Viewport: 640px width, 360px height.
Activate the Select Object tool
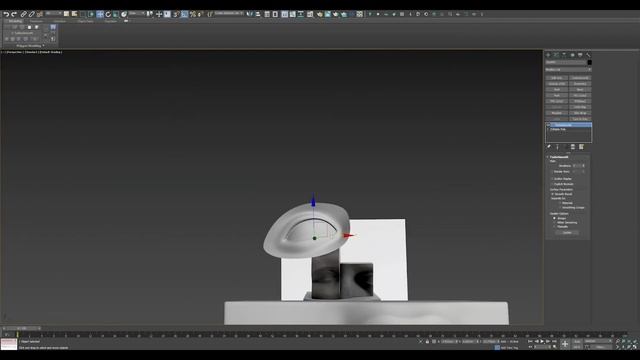pos(66,14)
